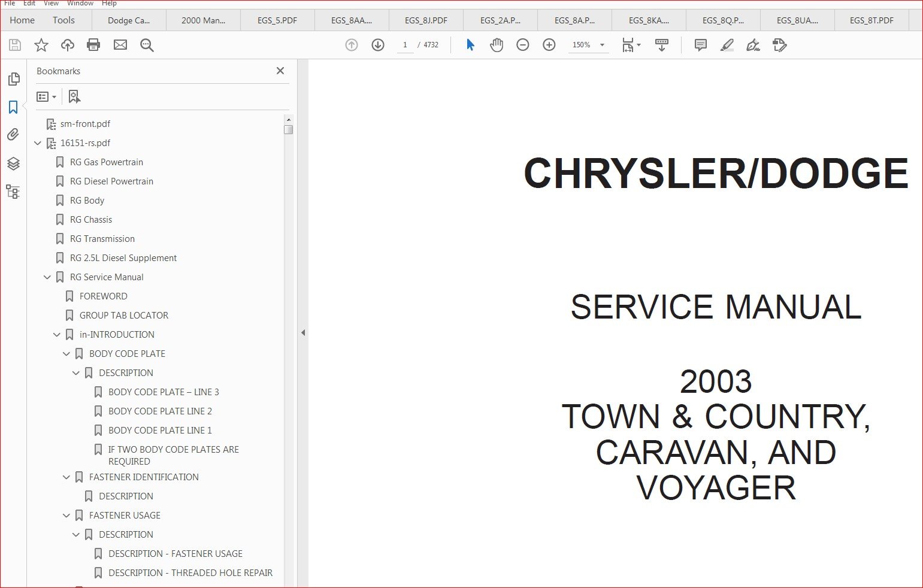Open the GROUP TAB LOCATOR bookmark

coord(124,316)
